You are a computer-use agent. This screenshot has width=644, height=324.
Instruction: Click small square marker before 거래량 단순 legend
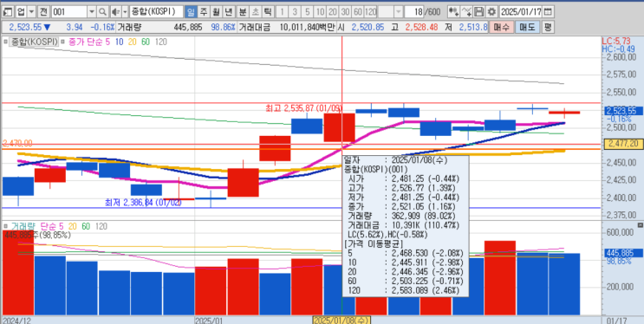click(5, 226)
